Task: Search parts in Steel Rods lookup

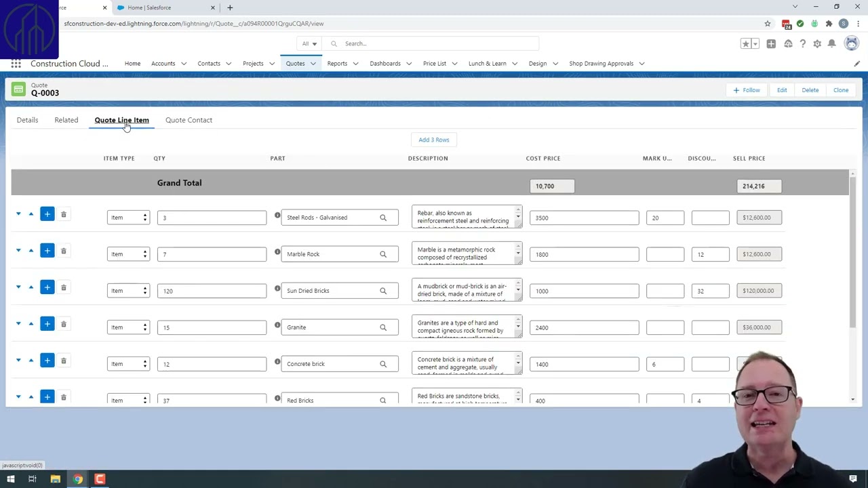Action: [x=383, y=218]
